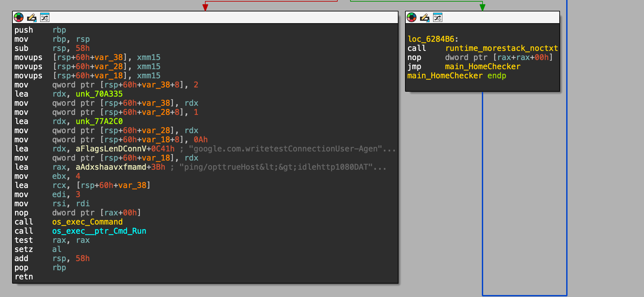Image resolution: width=644 pixels, height=297 pixels.
Task: Open the color wheel on the loc_6284B6 node
Action: click(x=412, y=18)
